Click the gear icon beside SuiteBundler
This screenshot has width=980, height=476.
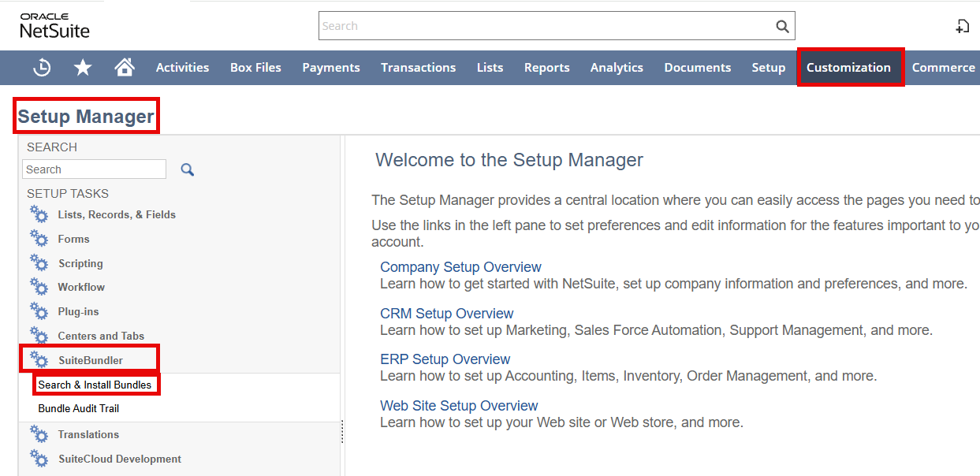point(39,360)
